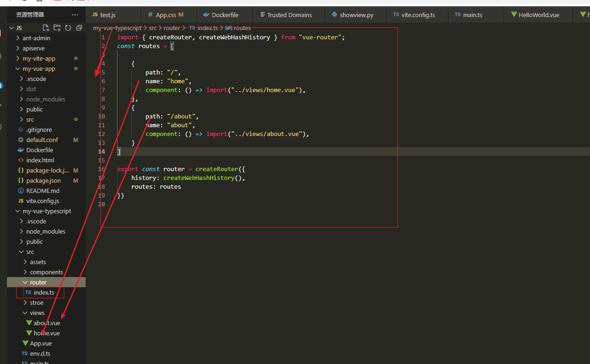Open env.d.ts in the file tree
This screenshot has height=364, width=590.
point(40,353)
